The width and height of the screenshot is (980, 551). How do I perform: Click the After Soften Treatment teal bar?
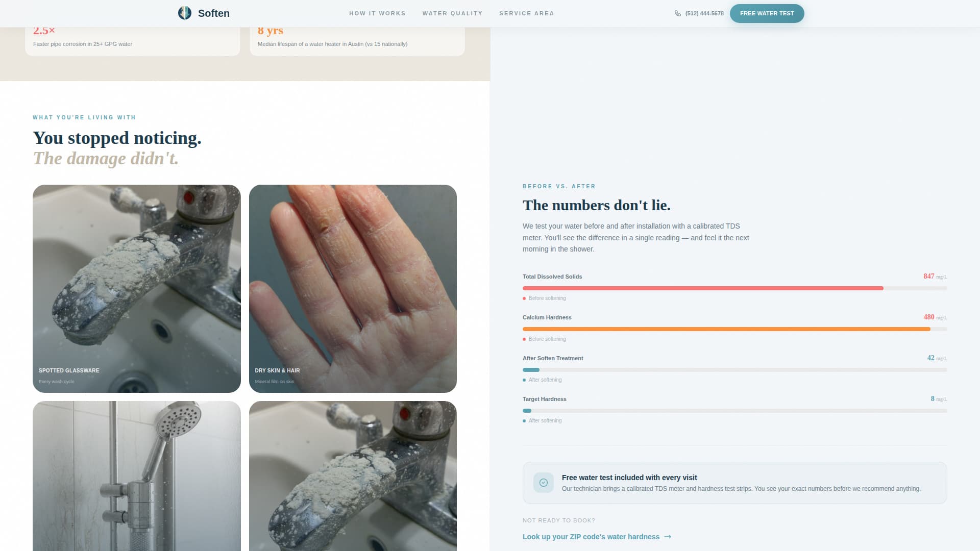pos(531,370)
